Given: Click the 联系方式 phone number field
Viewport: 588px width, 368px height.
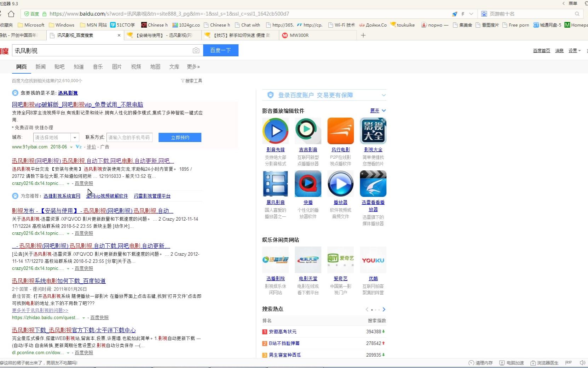Looking at the screenshot, I should [x=129, y=137].
